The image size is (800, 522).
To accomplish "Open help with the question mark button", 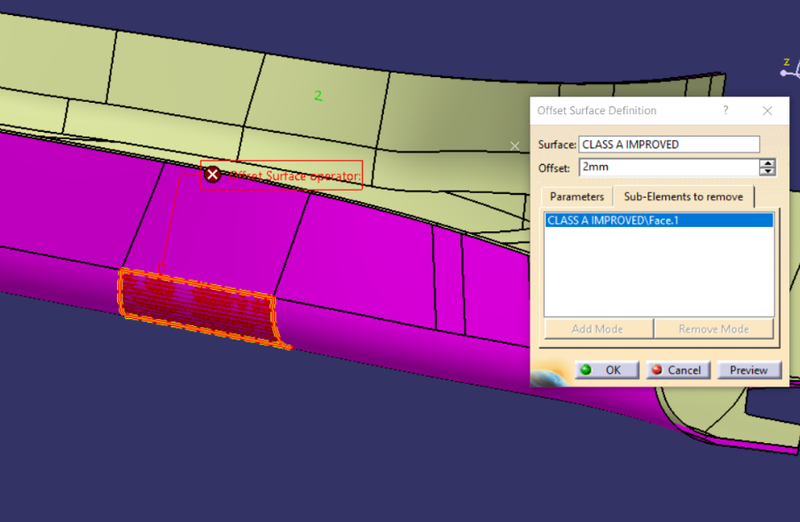I will (x=724, y=111).
